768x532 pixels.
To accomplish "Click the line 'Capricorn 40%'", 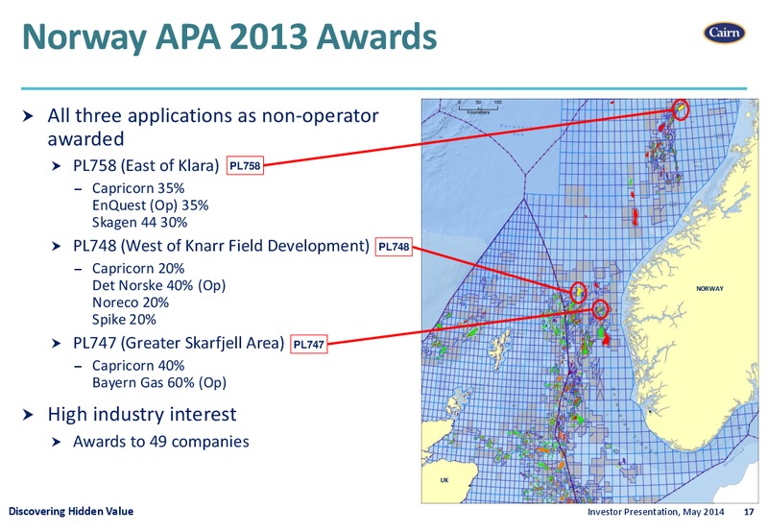I will tap(138, 366).
